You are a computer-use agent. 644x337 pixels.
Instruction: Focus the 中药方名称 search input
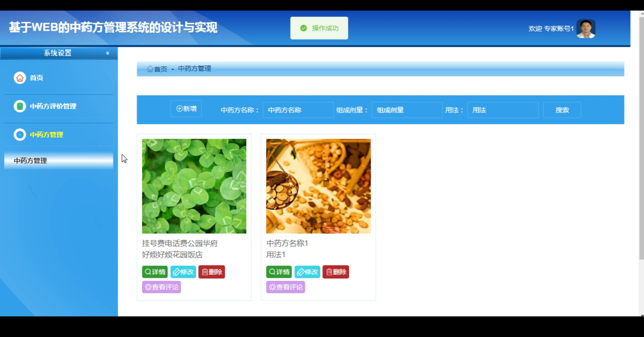298,110
